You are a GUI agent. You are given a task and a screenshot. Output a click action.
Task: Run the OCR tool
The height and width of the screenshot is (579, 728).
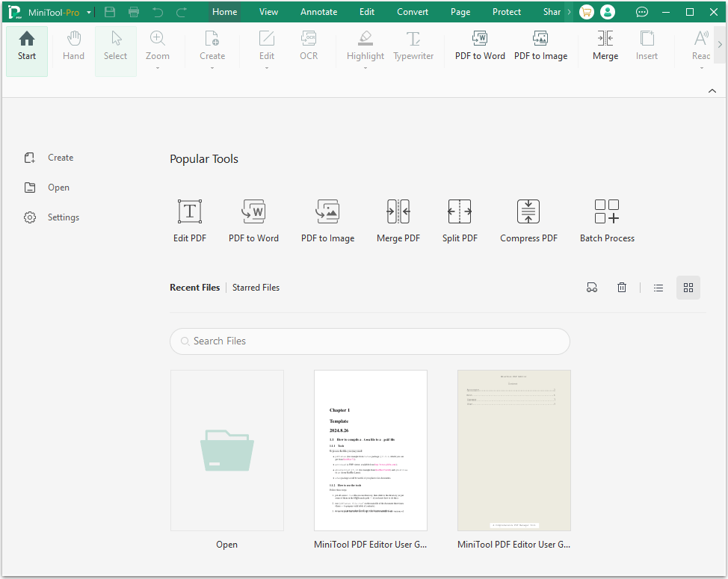pos(309,46)
